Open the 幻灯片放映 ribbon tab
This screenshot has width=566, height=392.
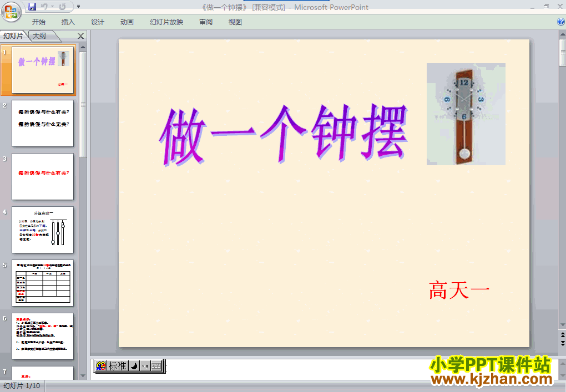[x=166, y=22]
